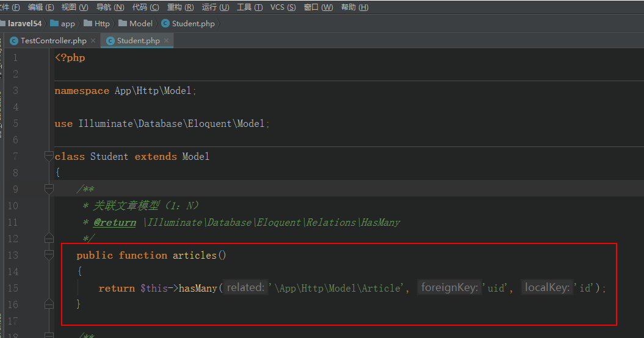Open the 重构 (R) menu

pos(180,7)
